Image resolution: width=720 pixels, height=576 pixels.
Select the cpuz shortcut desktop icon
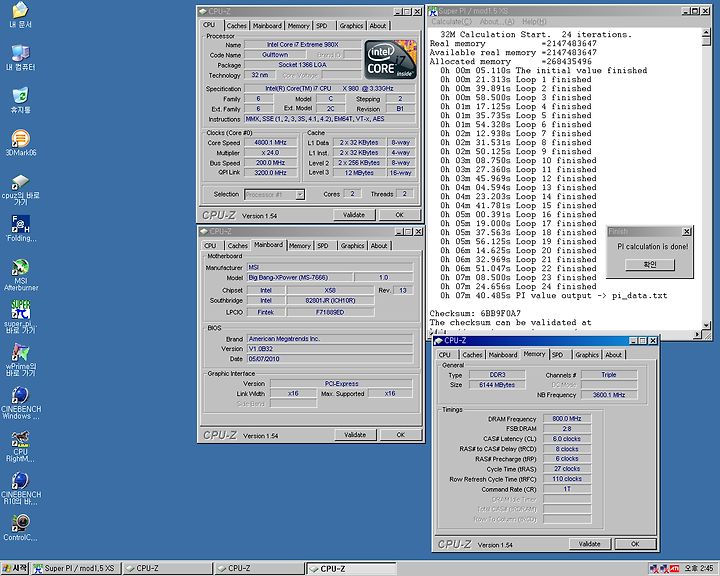(21, 189)
